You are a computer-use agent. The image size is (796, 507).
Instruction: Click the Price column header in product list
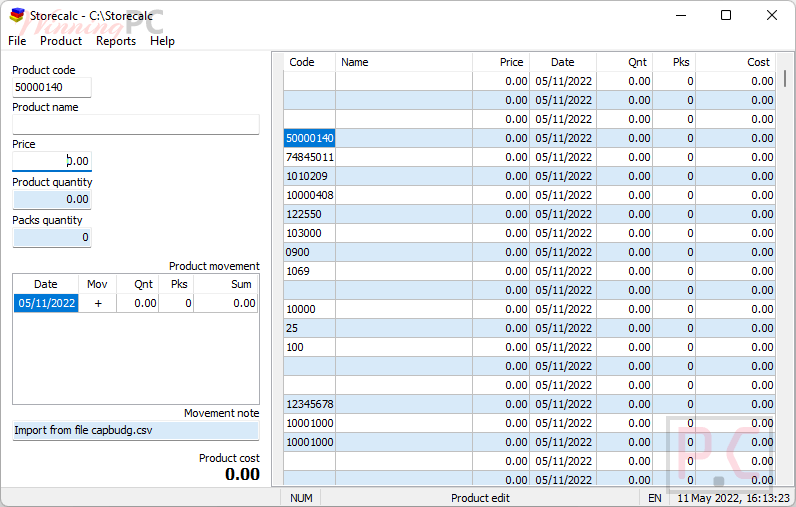501,62
